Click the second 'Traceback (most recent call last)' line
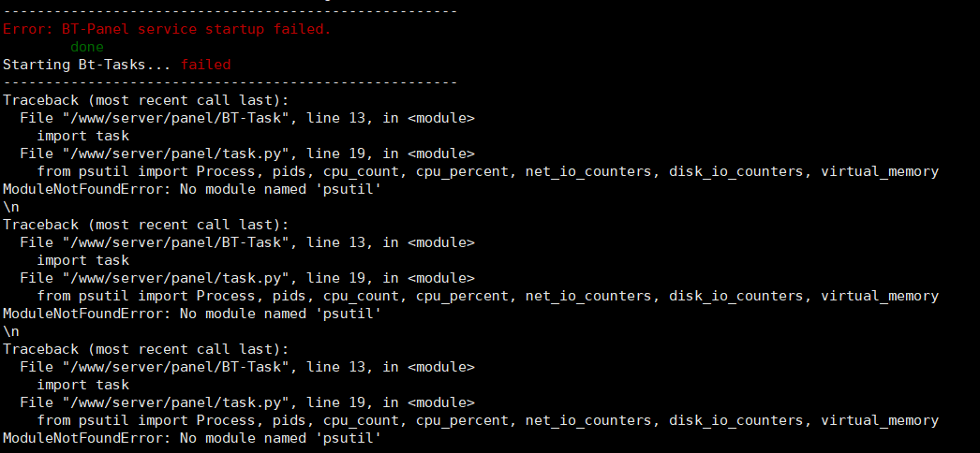Viewport: 980px width, 453px height. pyautogui.click(x=146, y=225)
